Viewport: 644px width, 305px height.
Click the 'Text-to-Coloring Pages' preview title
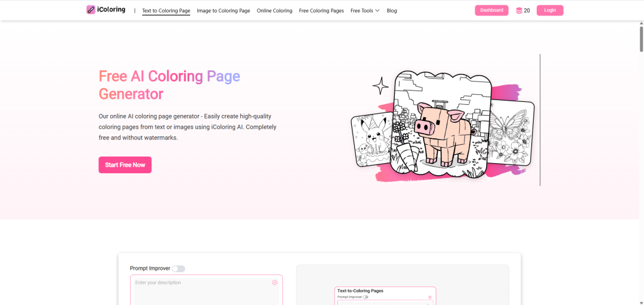point(360,291)
